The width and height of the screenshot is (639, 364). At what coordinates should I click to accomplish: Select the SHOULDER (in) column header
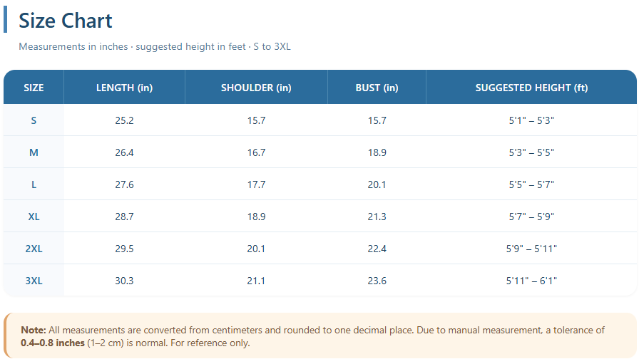(x=256, y=88)
